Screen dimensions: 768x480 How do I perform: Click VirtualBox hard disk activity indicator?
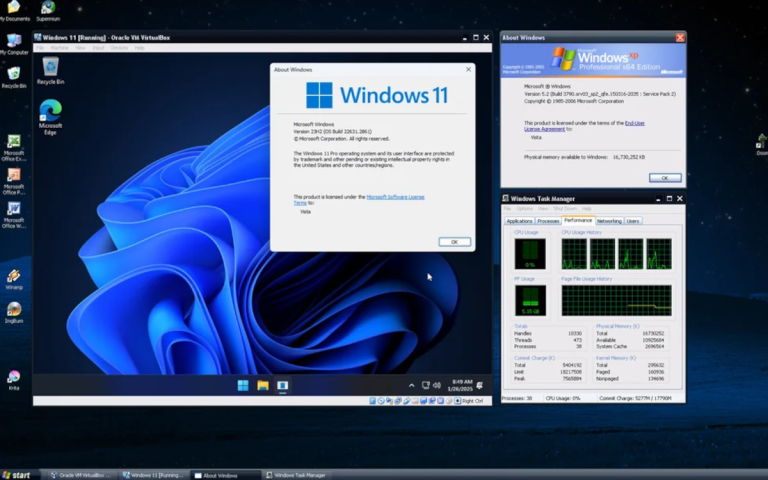372,401
